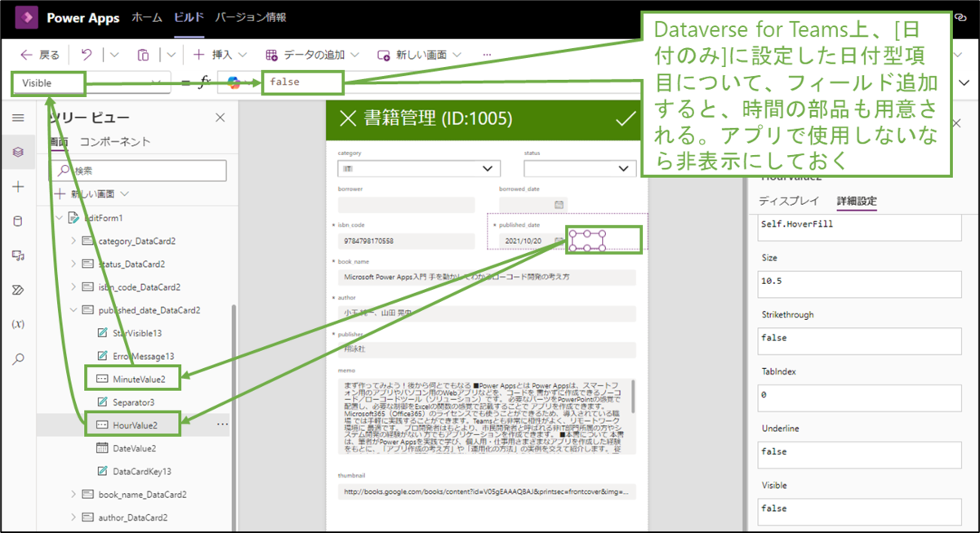Open the paste options dropdown arrow
This screenshot has height=533, width=980.
(171, 55)
